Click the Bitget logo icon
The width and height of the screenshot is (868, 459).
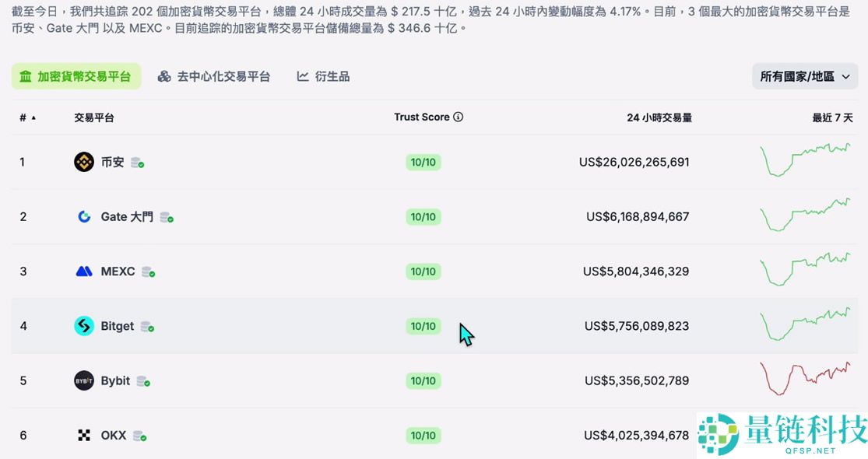pyautogui.click(x=83, y=326)
